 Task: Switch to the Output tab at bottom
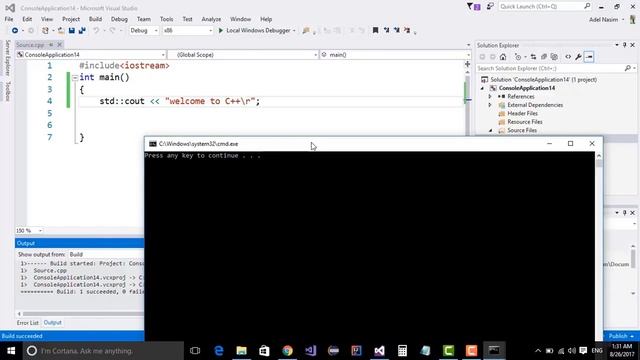53,323
